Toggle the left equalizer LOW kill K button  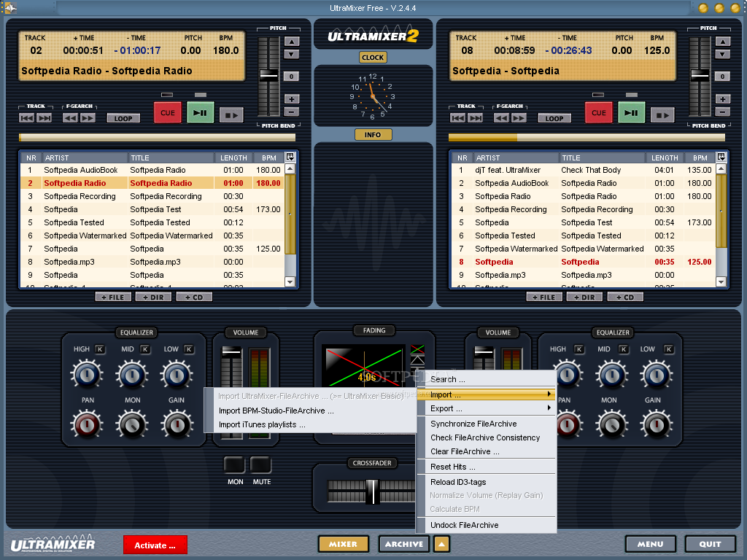pyautogui.click(x=189, y=349)
